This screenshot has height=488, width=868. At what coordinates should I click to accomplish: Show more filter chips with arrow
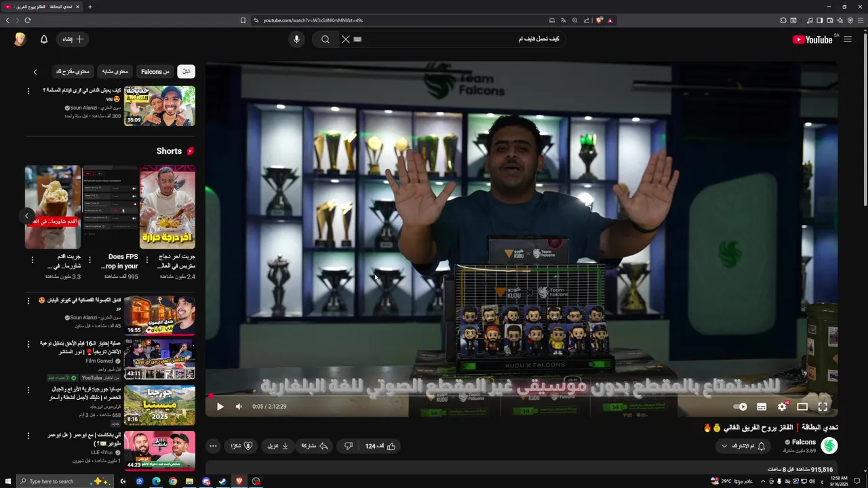click(x=35, y=71)
